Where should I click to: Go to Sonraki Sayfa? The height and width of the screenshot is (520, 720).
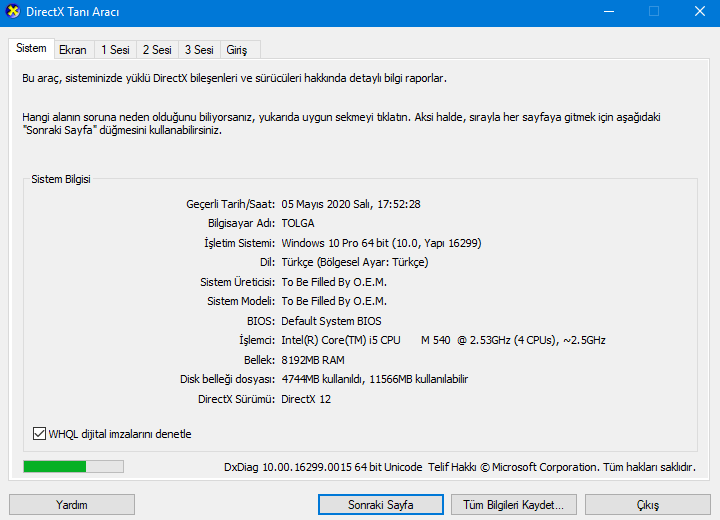pyautogui.click(x=381, y=505)
